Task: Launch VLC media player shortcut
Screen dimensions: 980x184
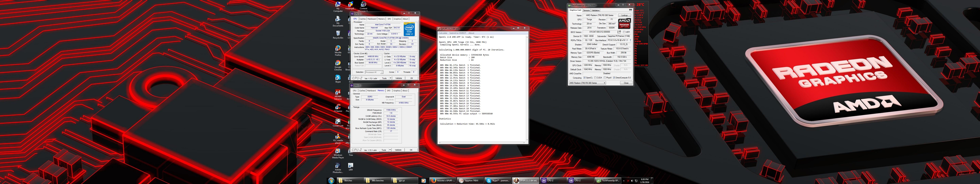Action: [x=338, y=138]
